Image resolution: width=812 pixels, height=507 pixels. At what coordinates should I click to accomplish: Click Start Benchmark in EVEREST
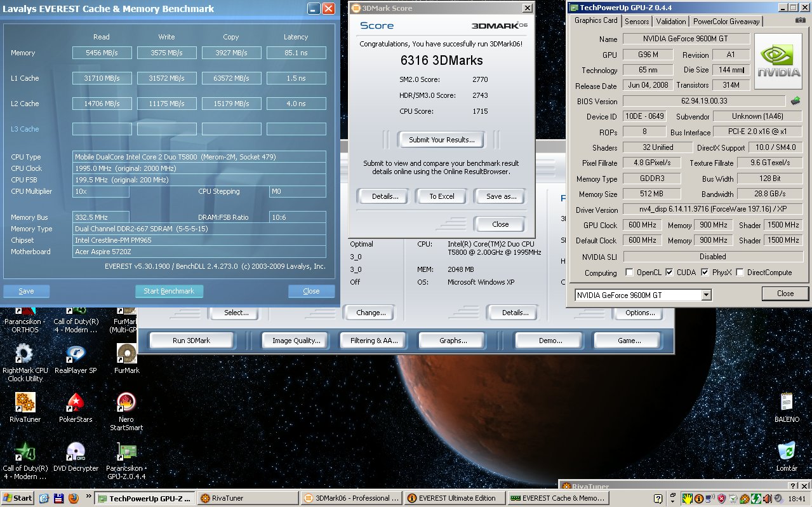tap(169, 291)
